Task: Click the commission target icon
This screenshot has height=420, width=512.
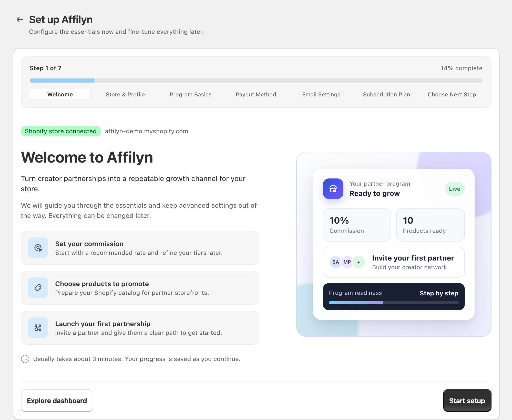Action: click(38, 248)
